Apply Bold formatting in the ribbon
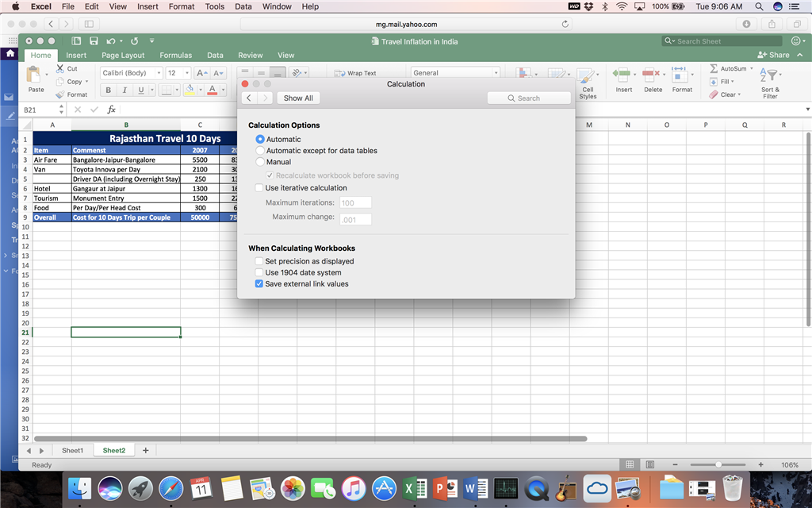The height and width of the screenshot is (508, 812). pos(108,90)
